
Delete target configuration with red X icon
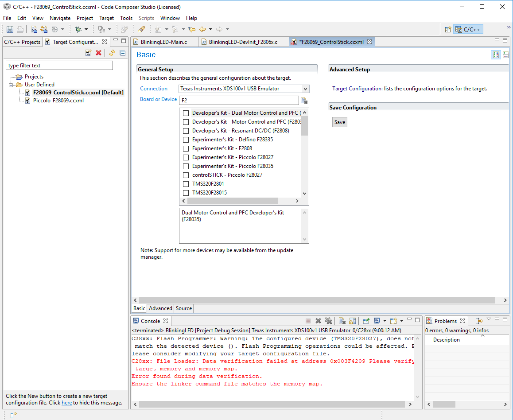(98, 53)
